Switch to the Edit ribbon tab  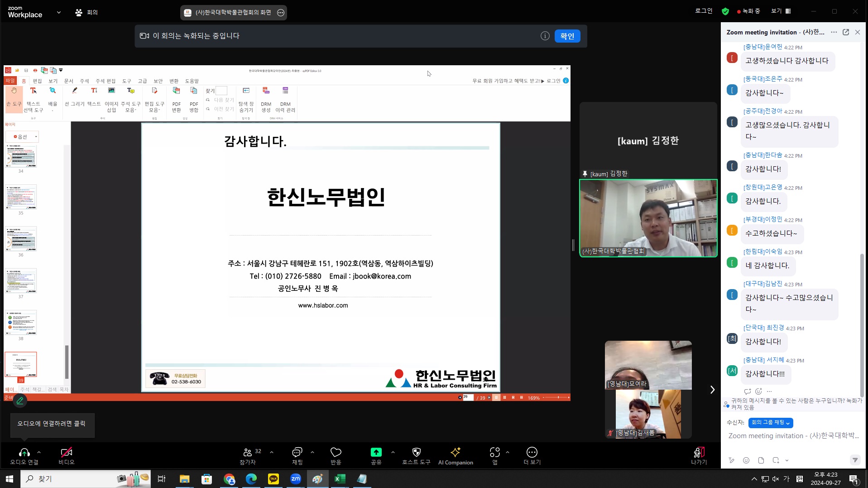coord(37,81)
